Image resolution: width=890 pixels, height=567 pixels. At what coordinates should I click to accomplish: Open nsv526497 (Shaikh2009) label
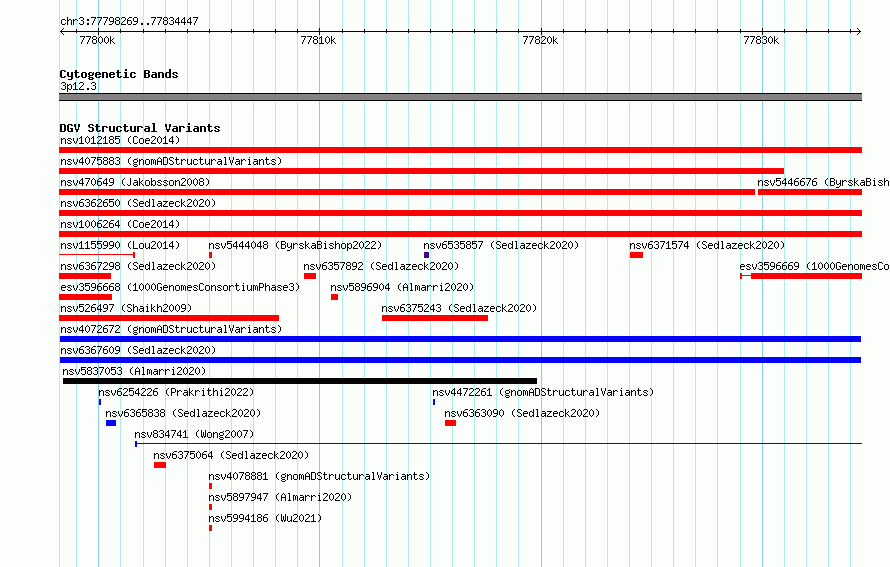(126, 308)
